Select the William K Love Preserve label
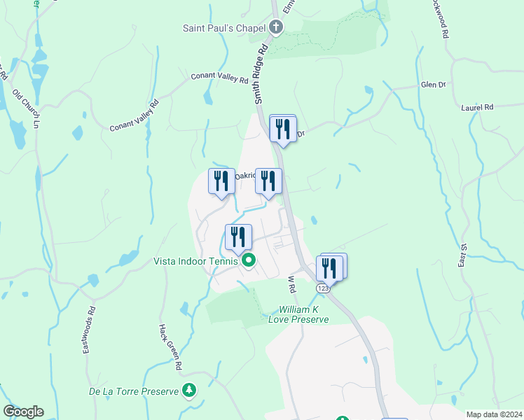 pyautogui.click(x=298, y=314)
